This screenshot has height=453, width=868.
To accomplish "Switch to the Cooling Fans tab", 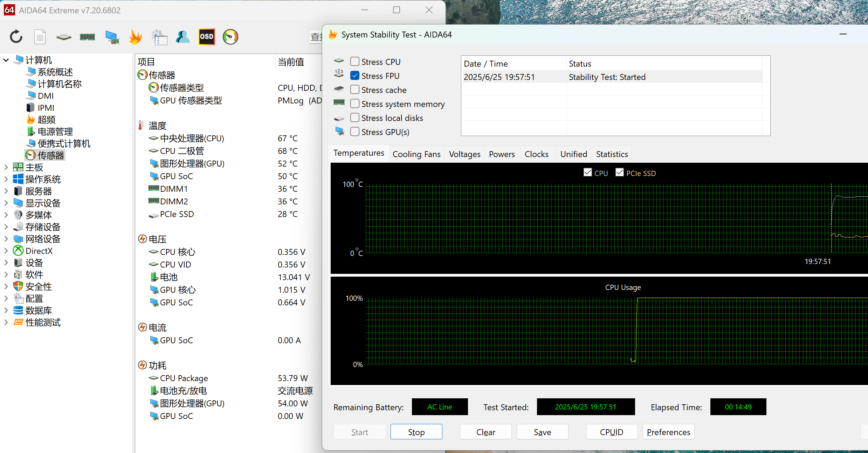I will coord(416,154).
